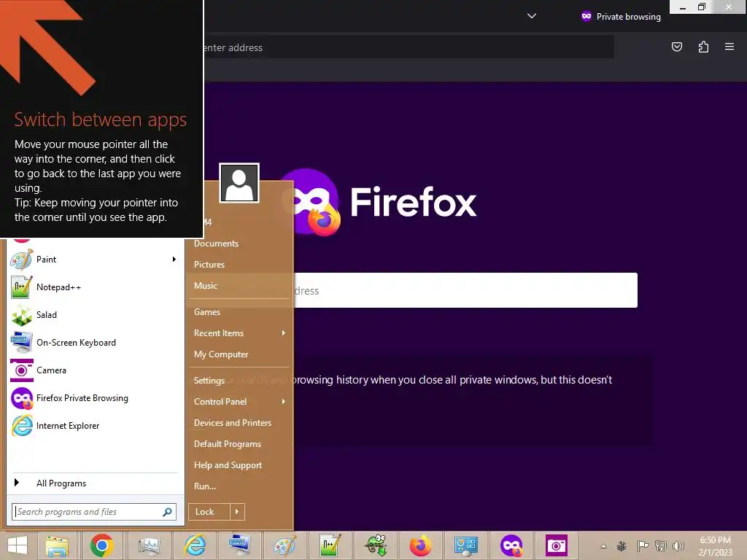The image size is (747, 560).
Task: Click the volume speaker tray icon
Action: tap(678, 546)
